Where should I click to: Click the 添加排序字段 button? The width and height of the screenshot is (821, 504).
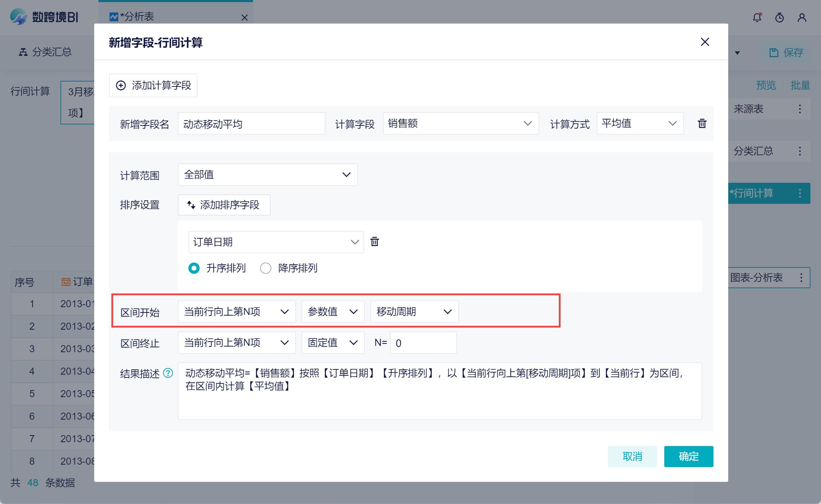click(x=224, y=205)
